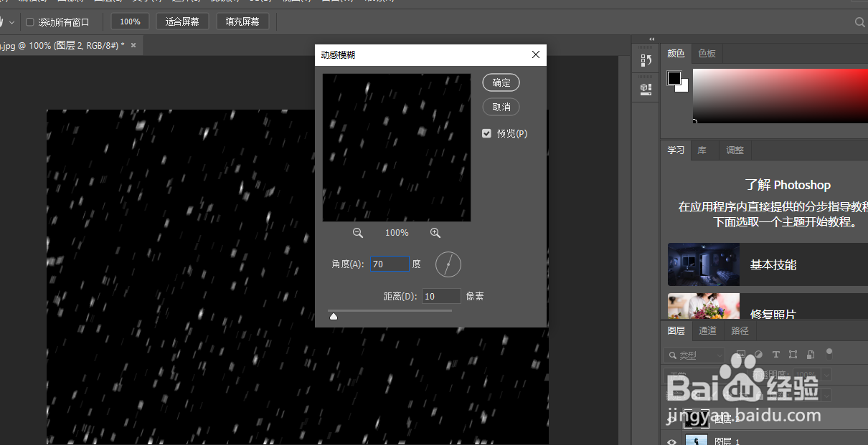Select the pixel layer filter icon in Layers panel
The width and height of the screenshot is (868, 445).
pos(741,354)
